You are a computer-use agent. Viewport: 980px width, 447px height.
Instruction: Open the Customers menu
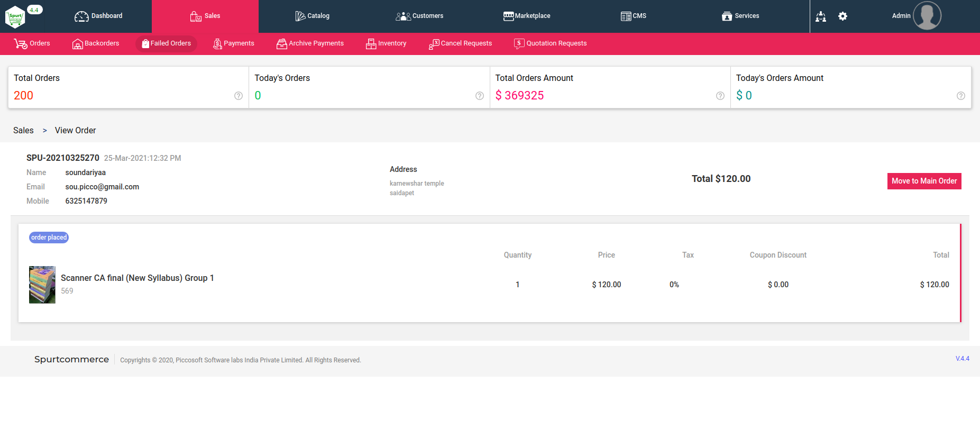419,16
